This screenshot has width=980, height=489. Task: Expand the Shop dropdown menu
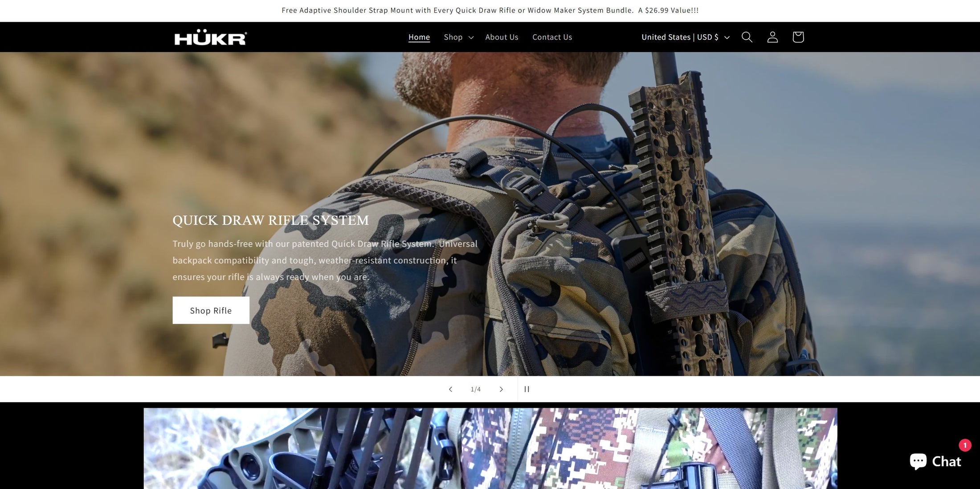click(x=453, y=37)
